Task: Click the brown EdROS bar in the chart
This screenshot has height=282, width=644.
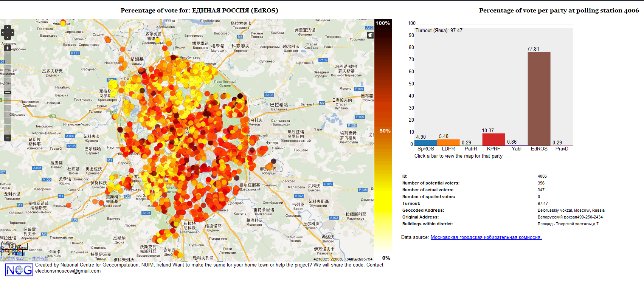Action: (539, 99)
